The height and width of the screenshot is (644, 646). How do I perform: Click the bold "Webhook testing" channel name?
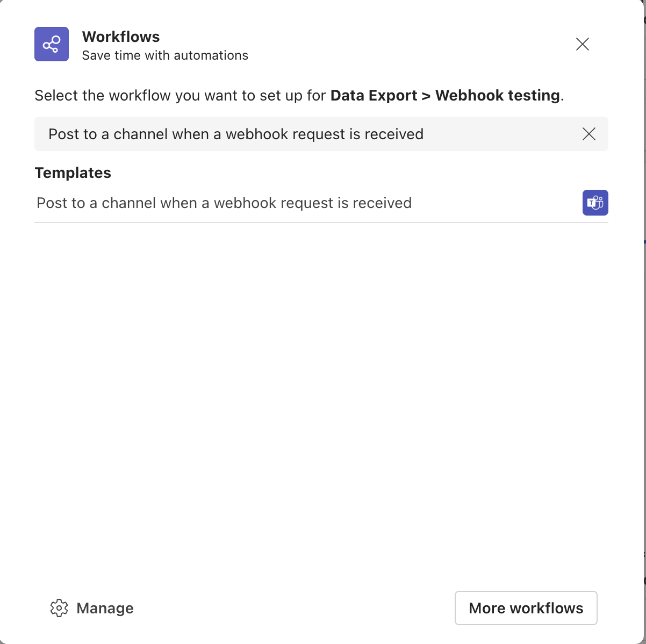point(498,95)
